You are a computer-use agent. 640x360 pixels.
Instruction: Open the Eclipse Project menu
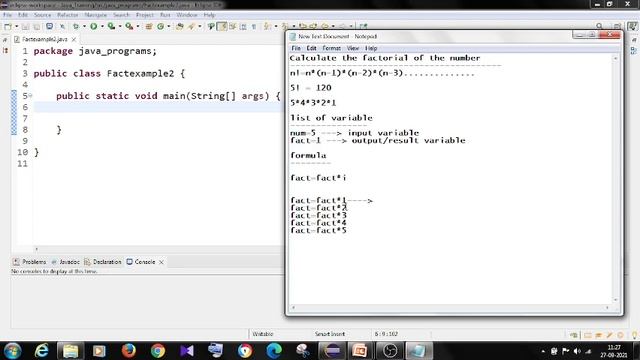pos(144,15)
